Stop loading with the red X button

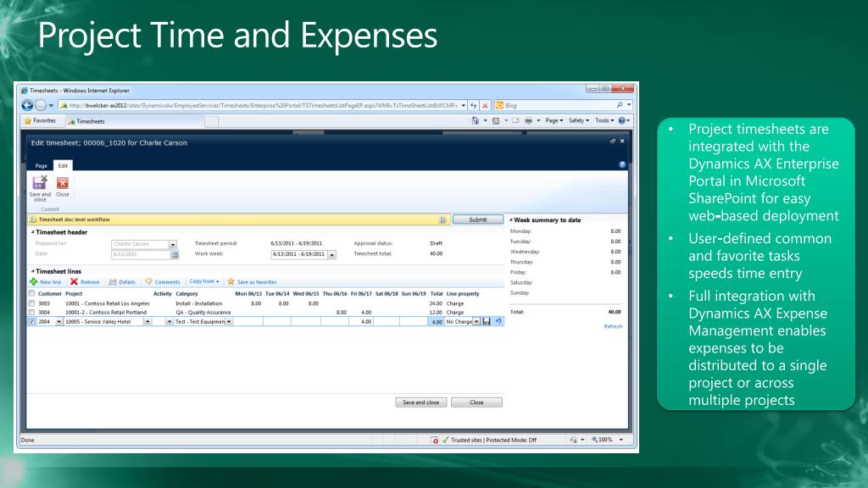pyautogui.click(x=485, y=105)
